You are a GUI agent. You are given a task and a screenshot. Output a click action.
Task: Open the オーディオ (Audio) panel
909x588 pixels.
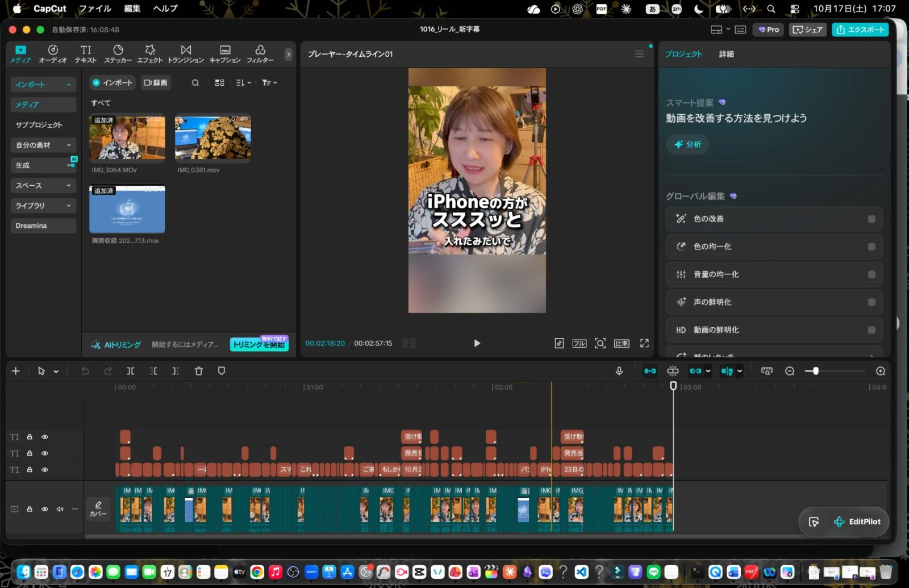pos(53,54)
